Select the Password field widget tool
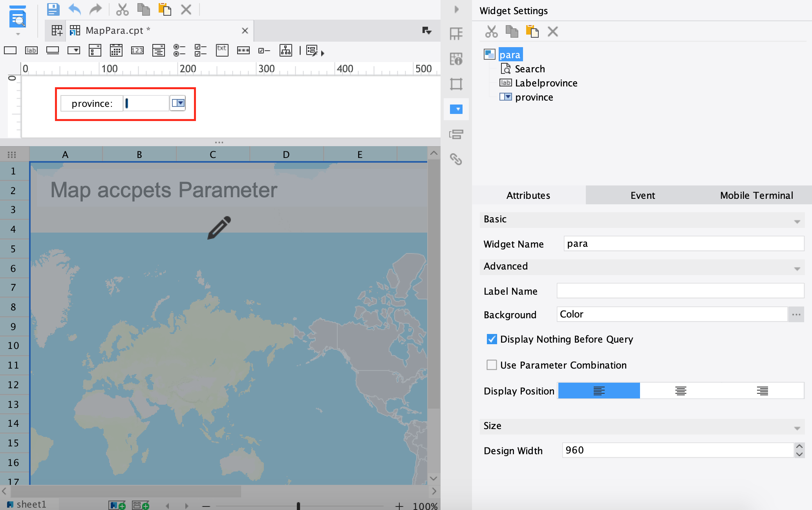 243,50
